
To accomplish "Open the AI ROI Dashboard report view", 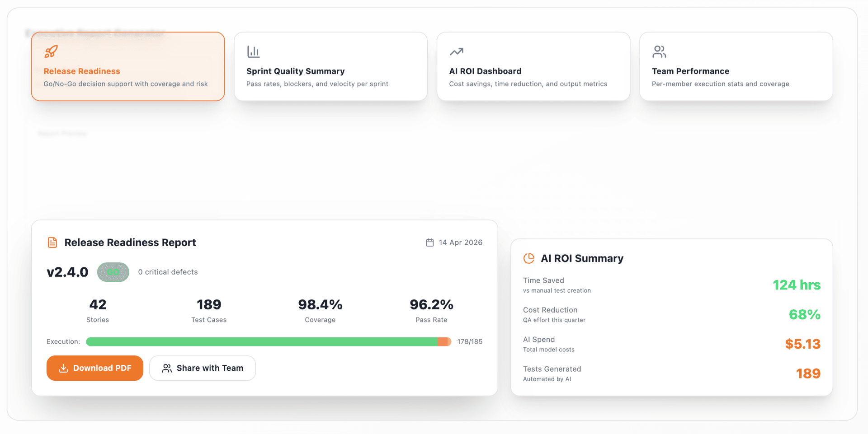I will pyautogui.click(x=533, y=66).
